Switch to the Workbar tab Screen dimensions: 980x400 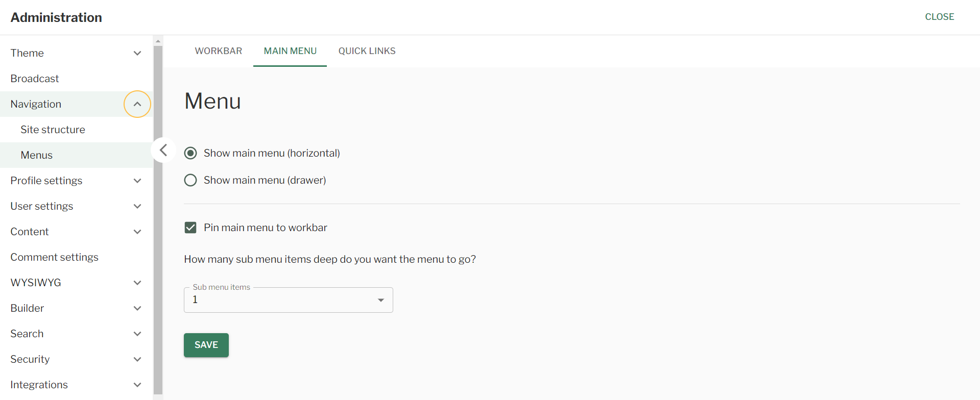(219, 51)
